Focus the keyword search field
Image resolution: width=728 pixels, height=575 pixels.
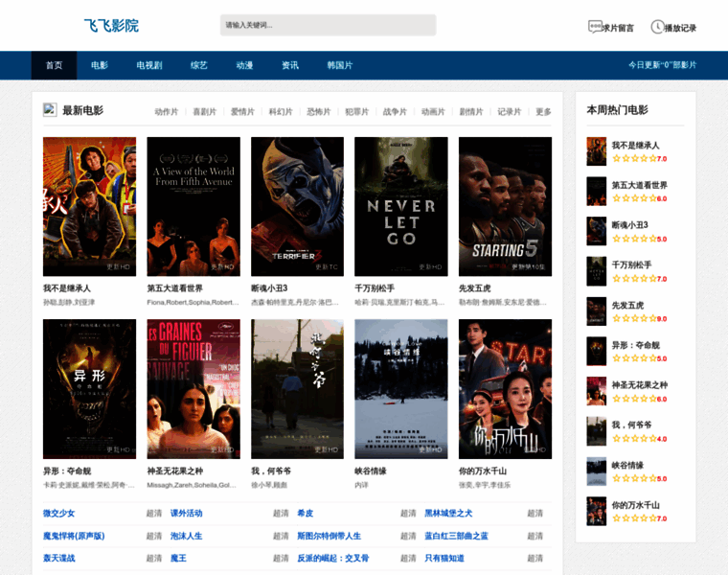click(328, 25)
